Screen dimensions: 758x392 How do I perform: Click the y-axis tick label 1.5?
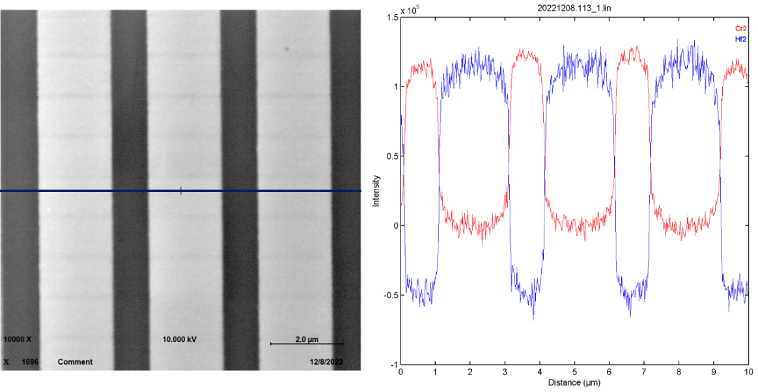tap(392, 17)
